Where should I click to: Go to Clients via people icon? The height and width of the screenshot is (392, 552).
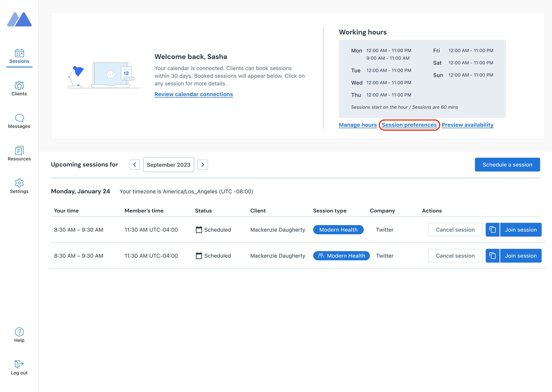click(19, 85)
